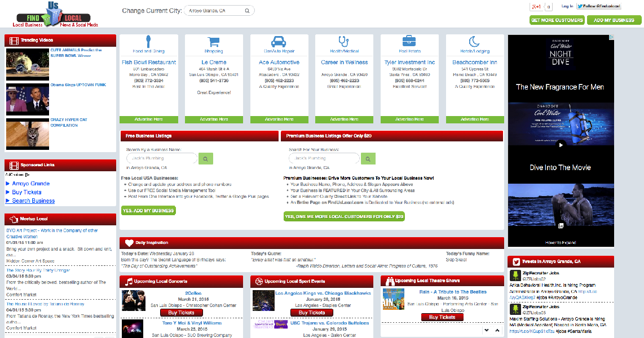
Task: Click the Free Listings business name field
Action: pyautogui.click(x=162, y=158)
